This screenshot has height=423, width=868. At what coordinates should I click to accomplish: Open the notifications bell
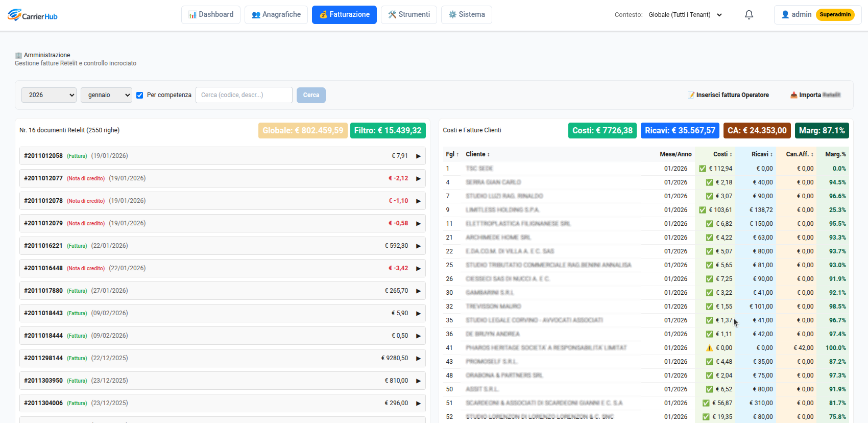click(x=749, y=15)
